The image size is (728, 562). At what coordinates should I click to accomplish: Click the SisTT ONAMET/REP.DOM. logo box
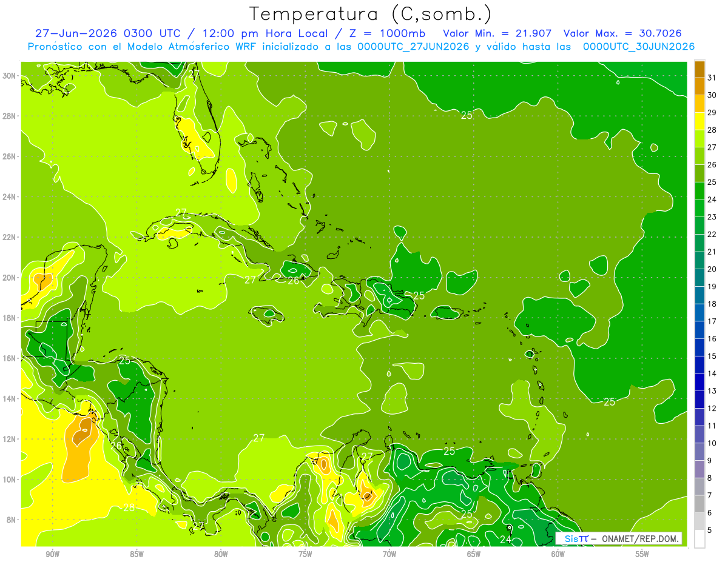[x=619, y=538]
